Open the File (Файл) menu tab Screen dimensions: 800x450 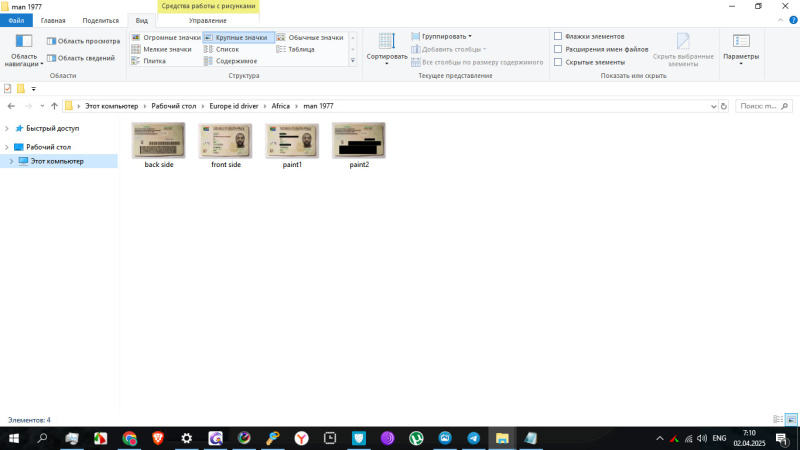(16, 20)
